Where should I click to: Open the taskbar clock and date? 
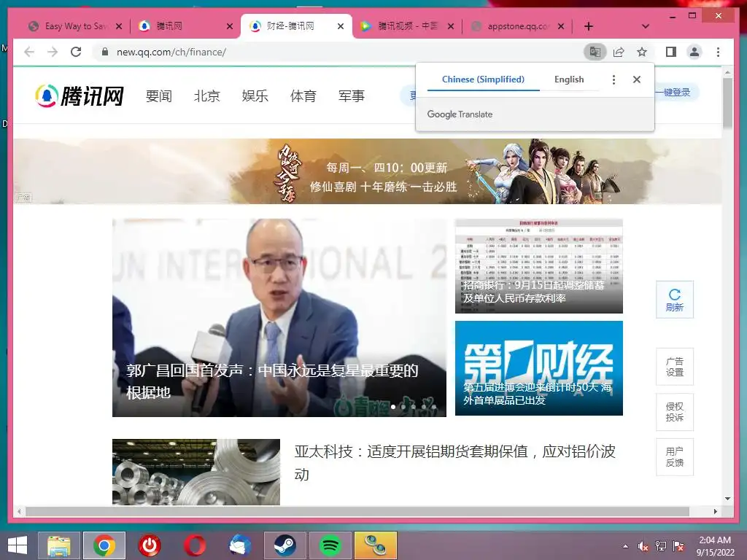pos(715,546)
